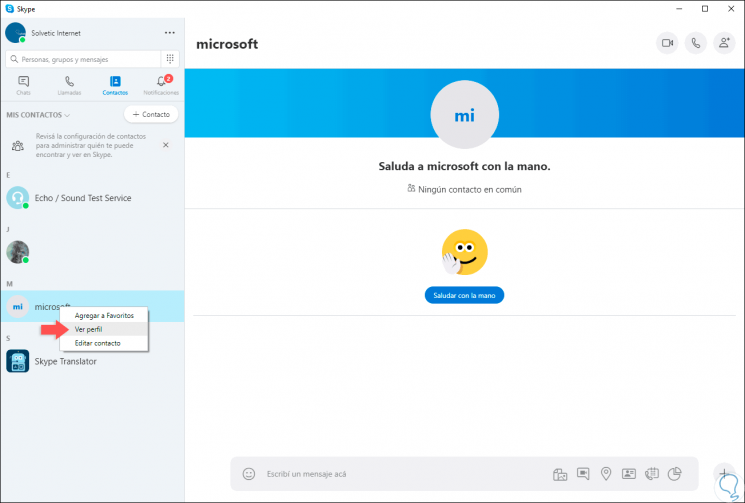Open the emoji picker in message box
This screenshot has width=745, height=503.
(249, 474)
